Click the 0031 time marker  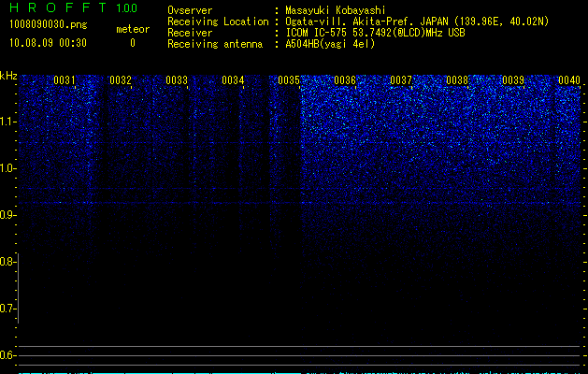coord(65,80)
